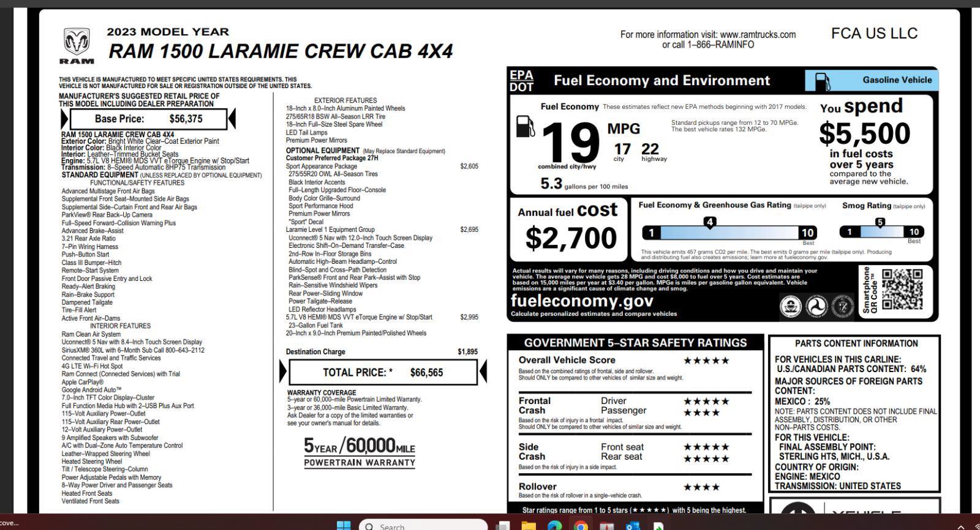The height and width of the screenshot is (530, 980).
Task: Click the $5,500 fuel cost figure
Action: pyautogui.click(x=864, y=133)
